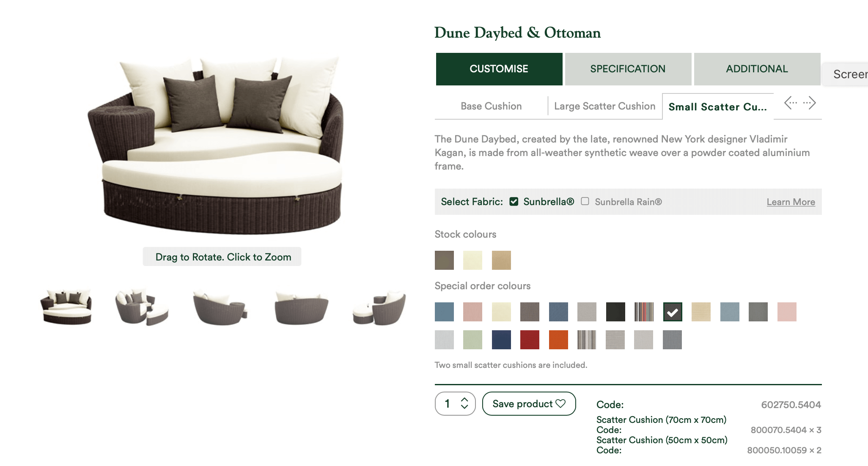Open the SPECIFICATION tab
Screen dimensions: 868x466
(628, 69)
